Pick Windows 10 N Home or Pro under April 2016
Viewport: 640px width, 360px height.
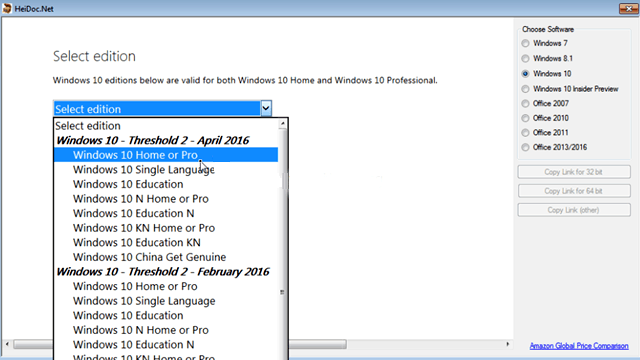[166, 199]
